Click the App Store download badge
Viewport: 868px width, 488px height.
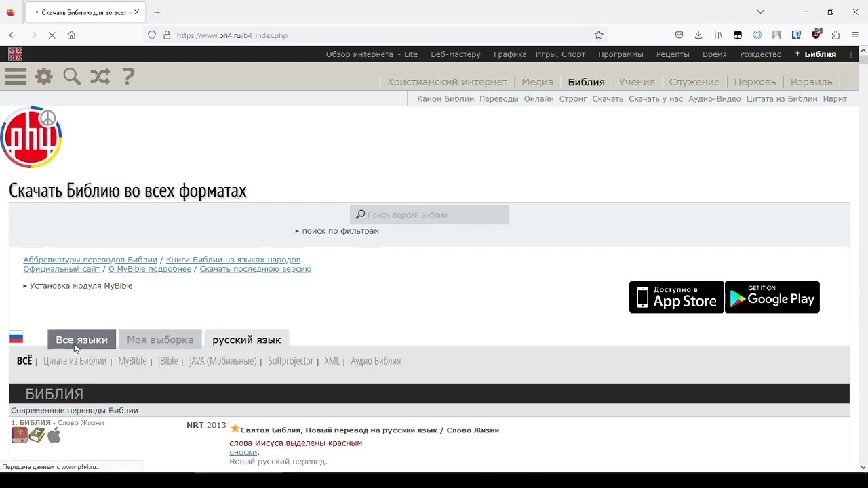(677, 297)
